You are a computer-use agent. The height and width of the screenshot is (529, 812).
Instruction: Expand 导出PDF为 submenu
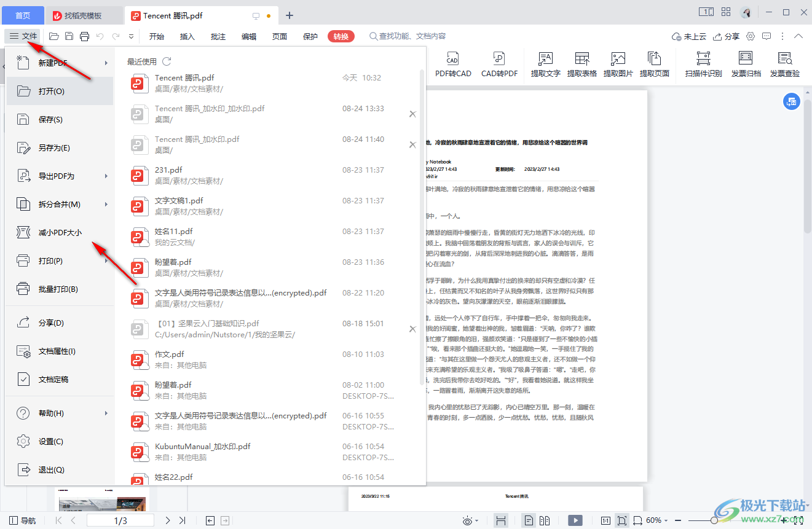tap(60, 176)
